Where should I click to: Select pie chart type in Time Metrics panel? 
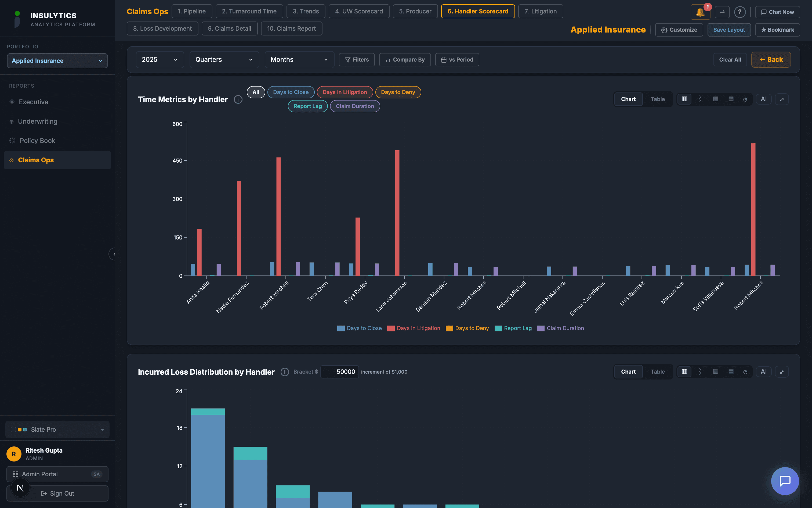coord(745,99)
